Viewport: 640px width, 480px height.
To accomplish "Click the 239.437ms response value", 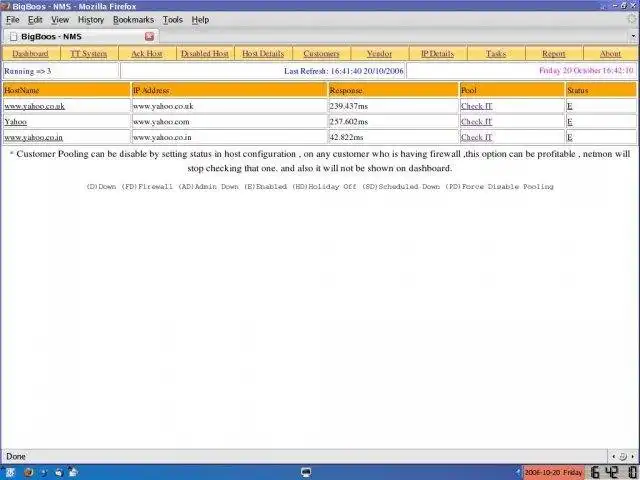I will pyautogui.click(x=349, y=106).
